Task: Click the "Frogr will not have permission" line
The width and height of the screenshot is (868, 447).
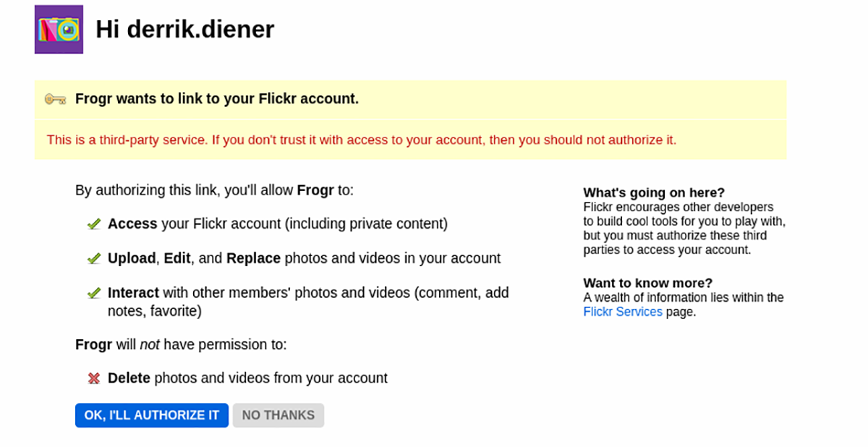Action: pos(181,344)
